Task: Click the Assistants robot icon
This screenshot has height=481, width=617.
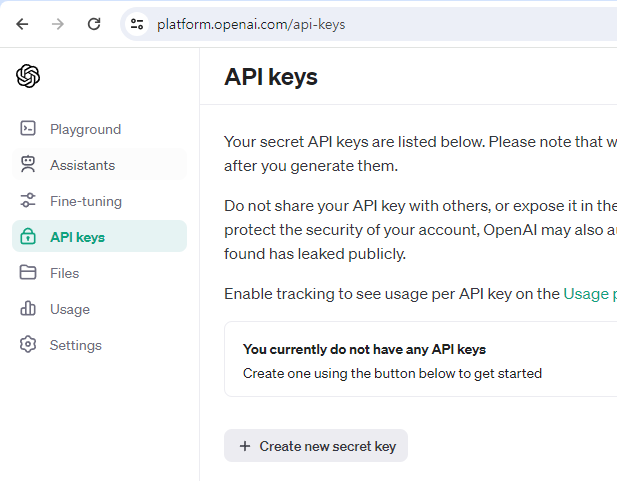Action: pos(28,165)
